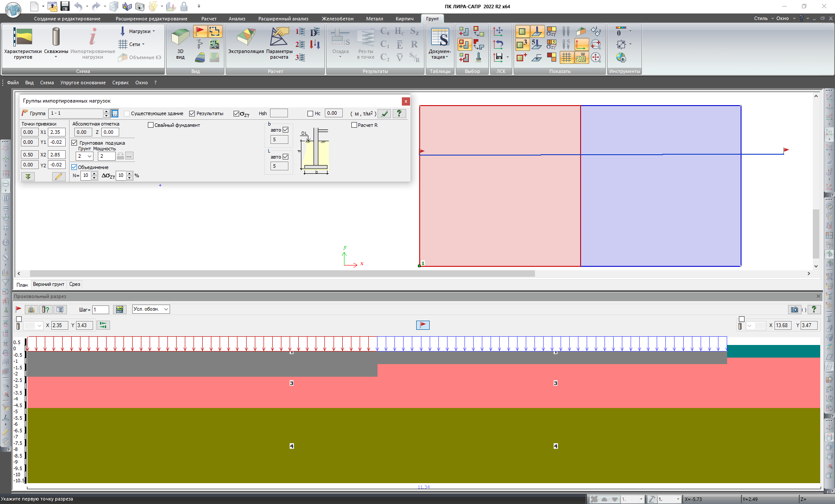Open Упругое основание menu
Image resolution: width=835 pixels, height=504 pixels.
point(83,83)
